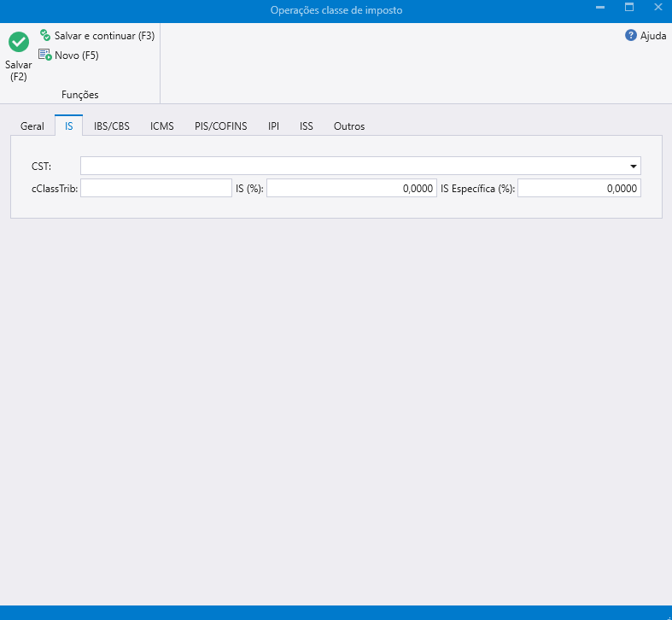Click the IS Específica (%) field
This screenshot has width=672, height=620.
pyautogui.click(x=578, y=189)
